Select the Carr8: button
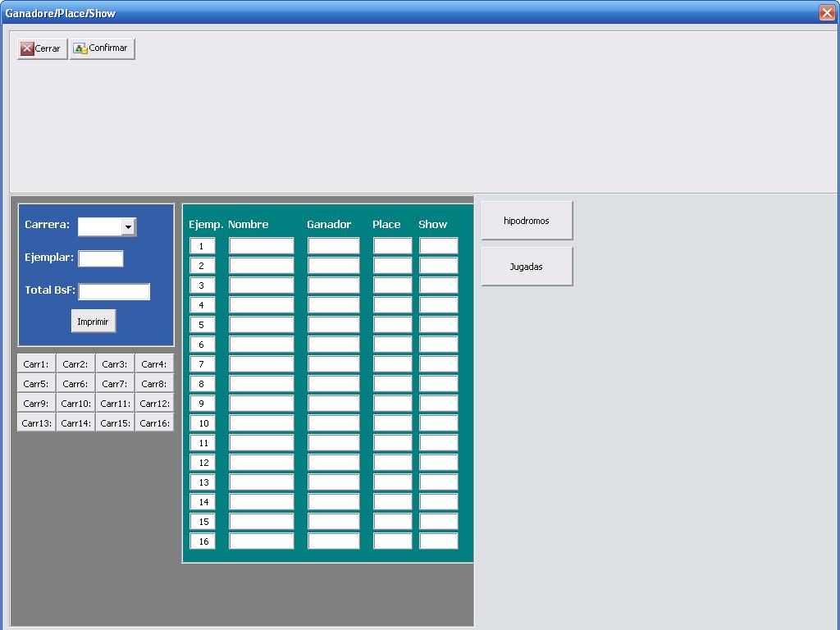The height and width of the screenshot is (630, 840). pyautogui.click(x=154, y=384)
